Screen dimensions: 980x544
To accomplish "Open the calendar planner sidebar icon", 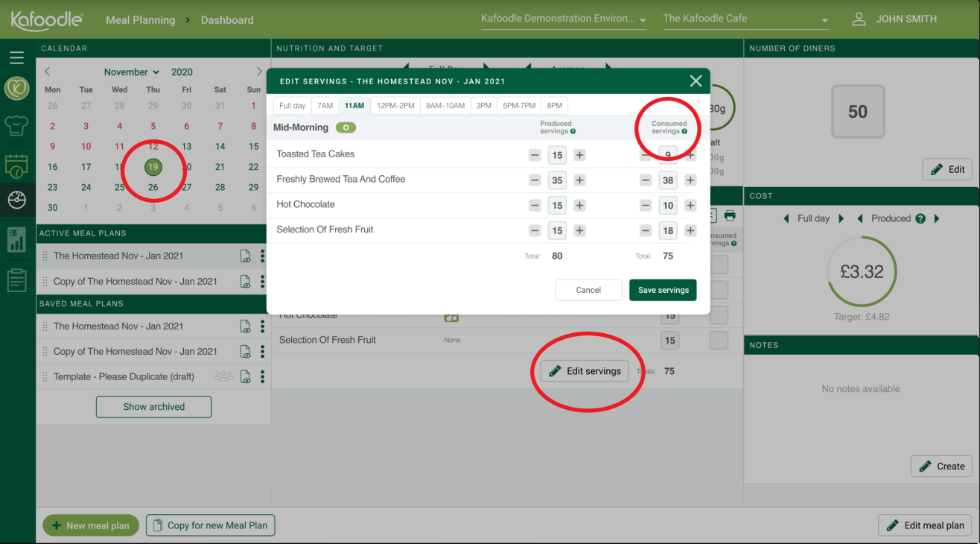I will tap(16, 165).
